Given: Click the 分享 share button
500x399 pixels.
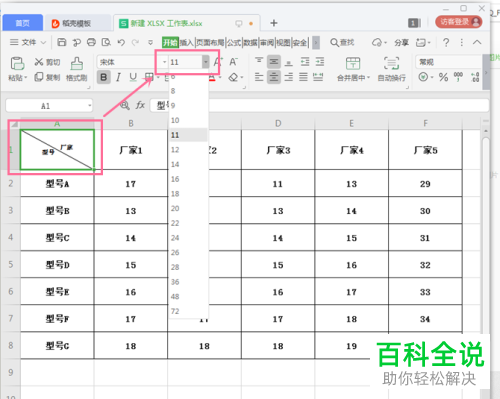Looking at the screenshot, I should point(401,42).
